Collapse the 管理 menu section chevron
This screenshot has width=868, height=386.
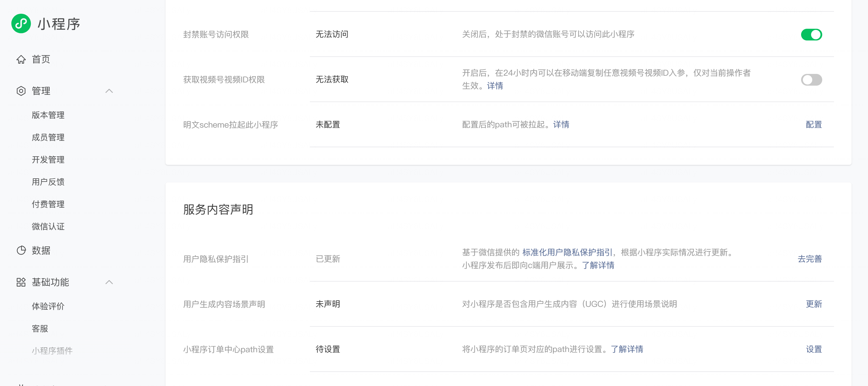(x=109, y=91)
